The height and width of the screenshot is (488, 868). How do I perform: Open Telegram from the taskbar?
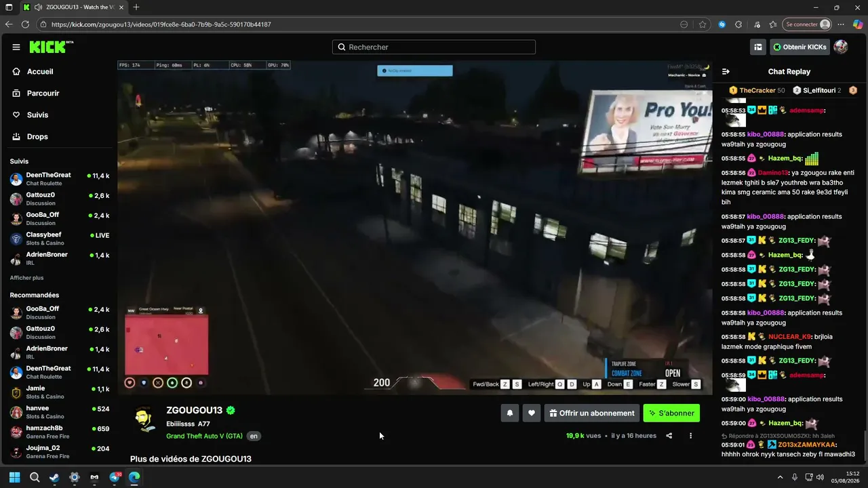[115, 477]
